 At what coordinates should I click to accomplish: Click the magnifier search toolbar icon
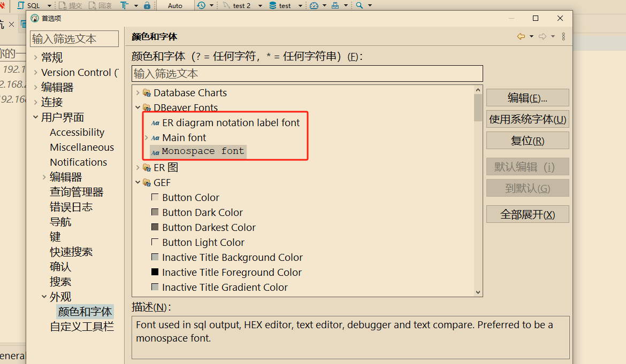[x=360, y=5]
